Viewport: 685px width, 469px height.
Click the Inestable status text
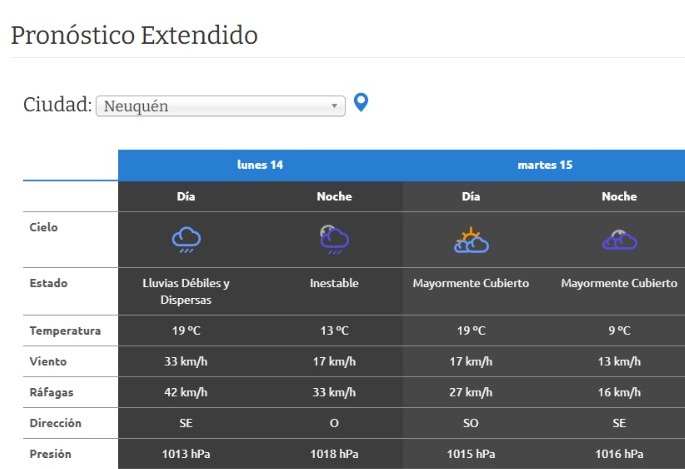pyautogui.click(x=334, y=284)
